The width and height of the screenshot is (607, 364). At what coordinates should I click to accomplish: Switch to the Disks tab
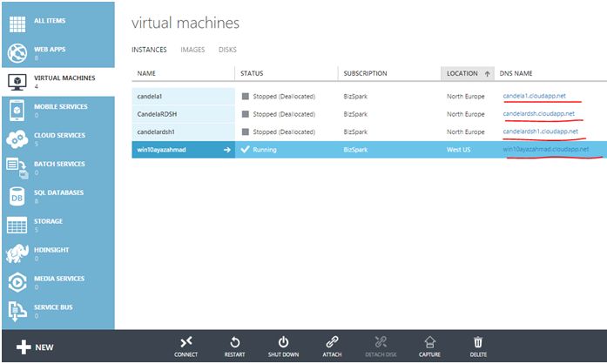point(227,50)
